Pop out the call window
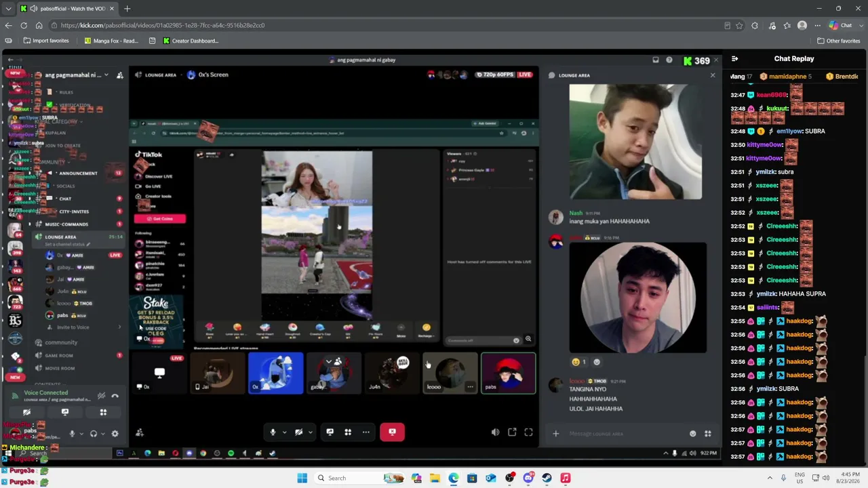868x488 pixels. (512, 432)
